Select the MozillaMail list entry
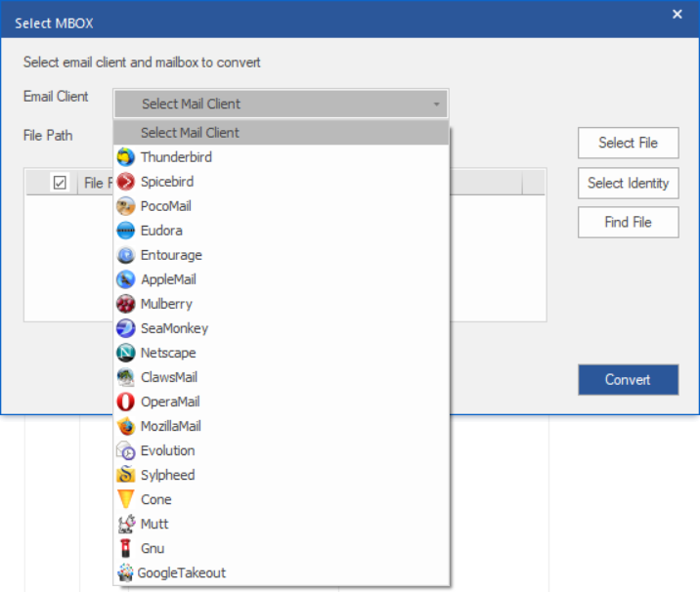 (282, 426)
